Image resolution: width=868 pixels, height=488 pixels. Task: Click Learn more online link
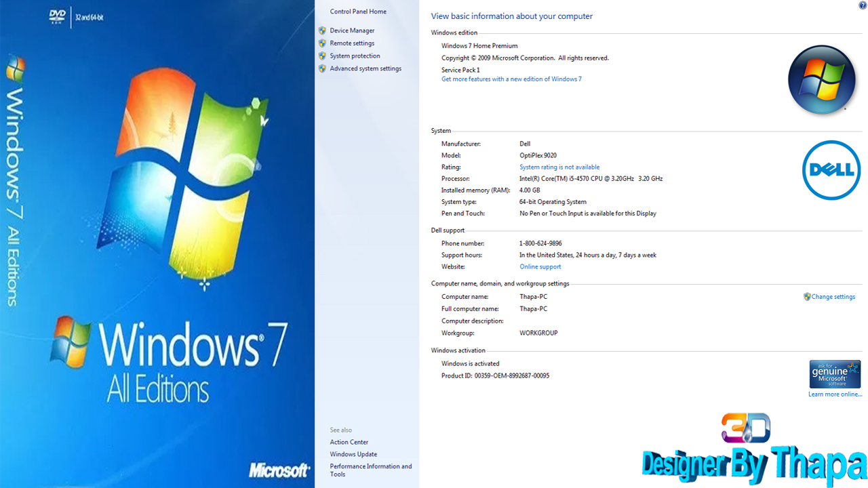pyautogui.click(x=835, y=394)
